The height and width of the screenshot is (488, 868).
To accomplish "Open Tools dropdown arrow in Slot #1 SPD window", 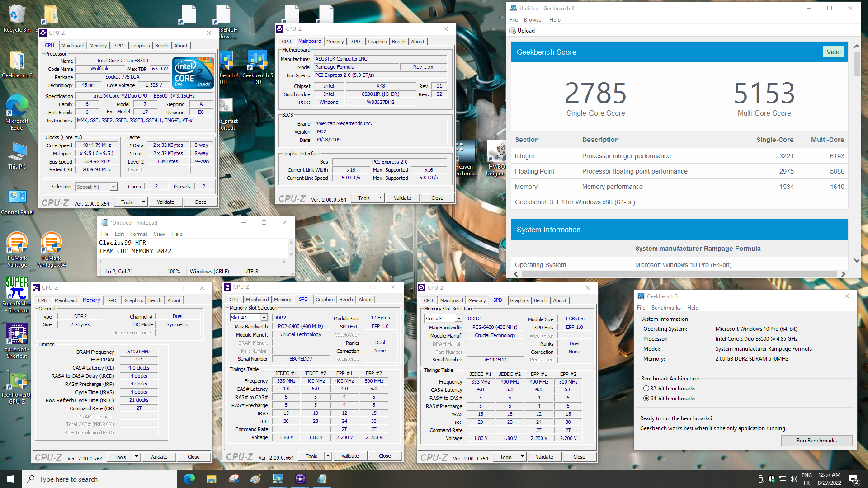I will pyautogui.click(x=328, y=456).
